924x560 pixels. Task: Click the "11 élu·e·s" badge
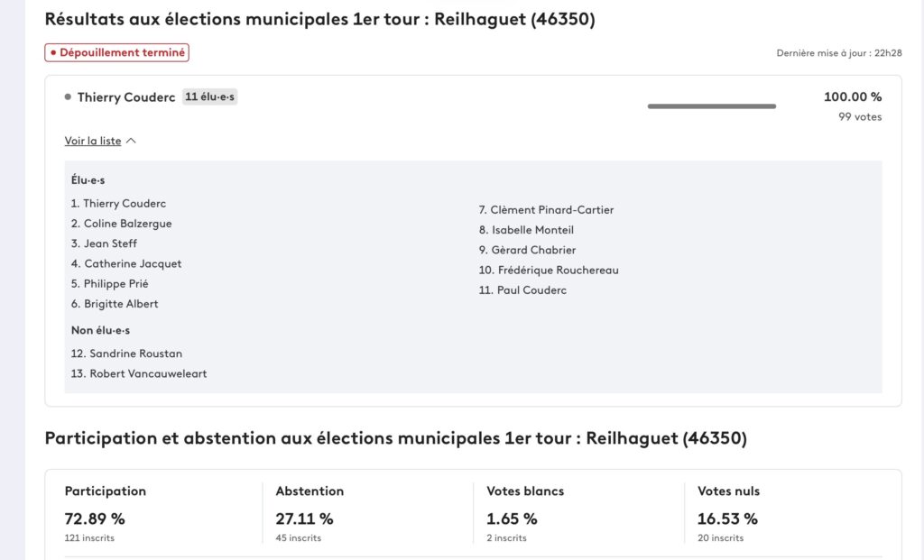pos(209,97)
